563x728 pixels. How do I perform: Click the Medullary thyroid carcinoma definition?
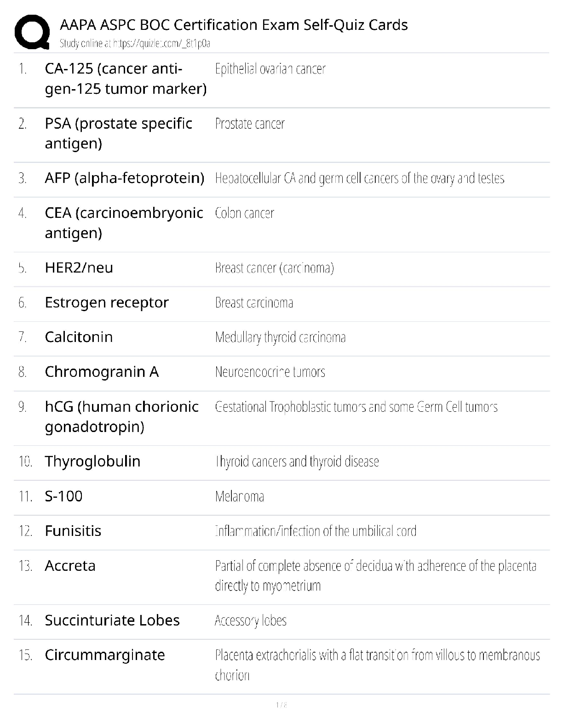(280, 337)
